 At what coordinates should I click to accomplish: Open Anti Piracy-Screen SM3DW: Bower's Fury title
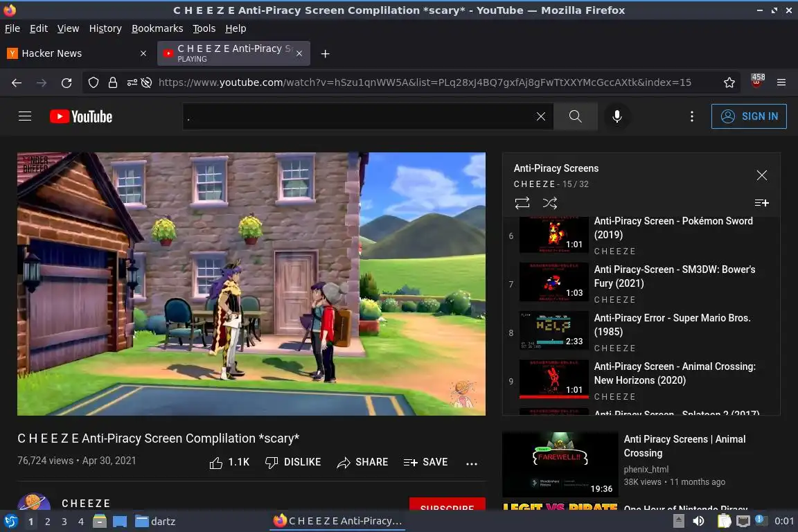pyautogui.click(x=674, y=276)
